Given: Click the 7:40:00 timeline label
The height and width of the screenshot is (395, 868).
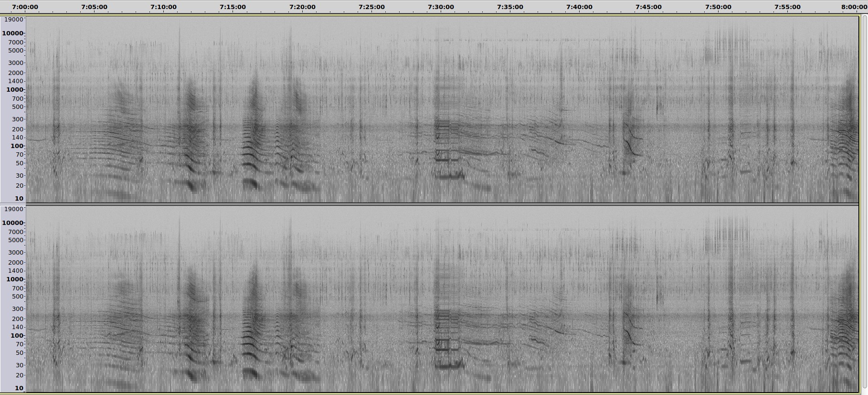Looking at the screenshot, I should [x=579, y=7].
